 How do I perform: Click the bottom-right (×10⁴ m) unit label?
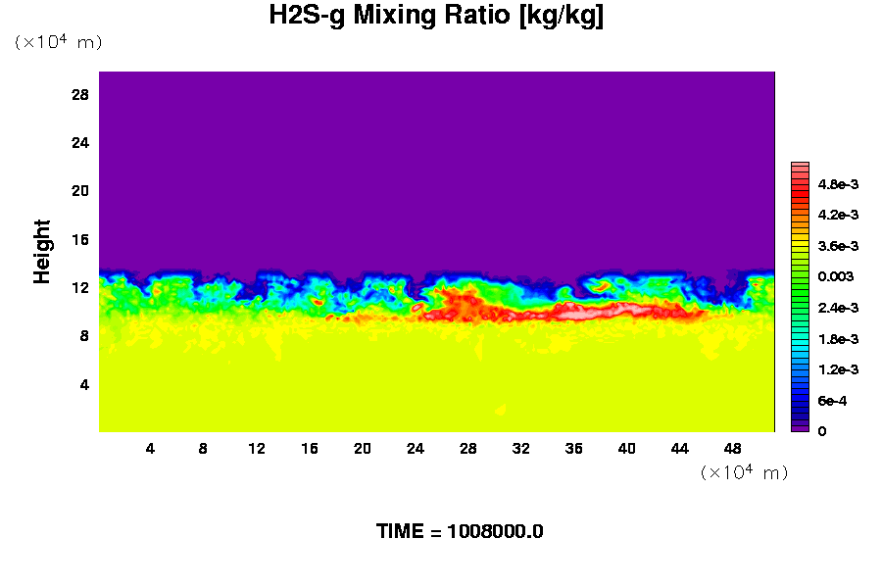tap(744, 472)
